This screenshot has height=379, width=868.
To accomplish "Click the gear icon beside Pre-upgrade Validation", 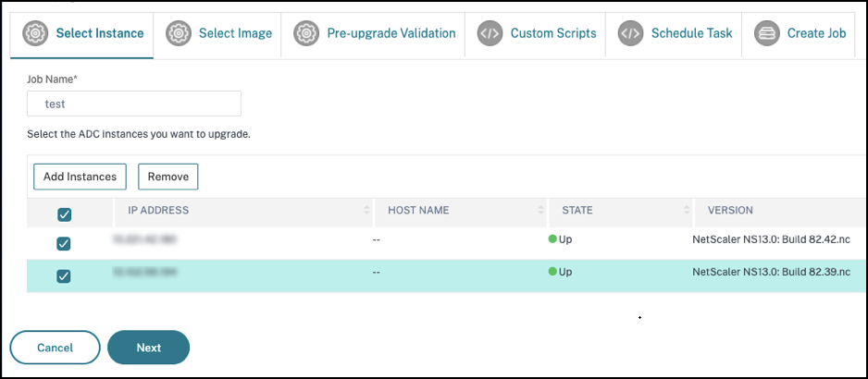I will click(306, 33).
